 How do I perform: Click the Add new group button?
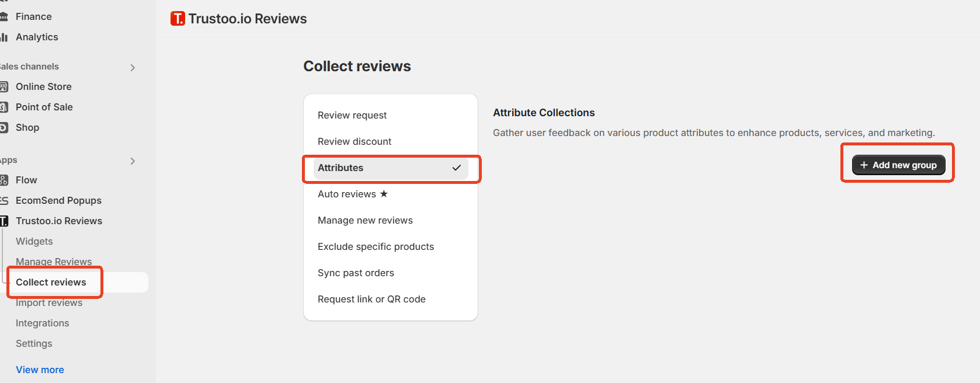[x=898, y=165]
